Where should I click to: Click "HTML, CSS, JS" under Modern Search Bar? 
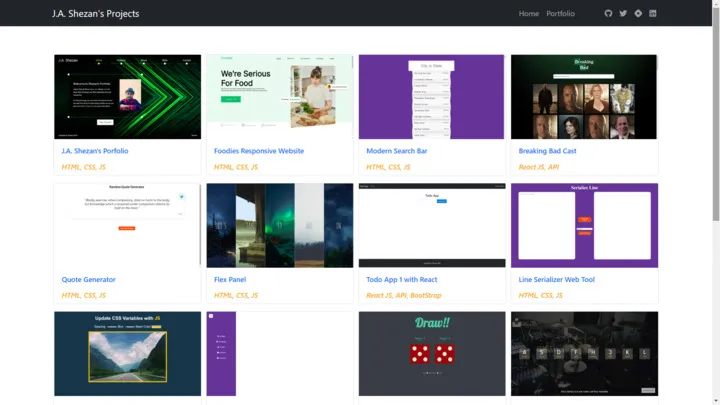point(388,167)
